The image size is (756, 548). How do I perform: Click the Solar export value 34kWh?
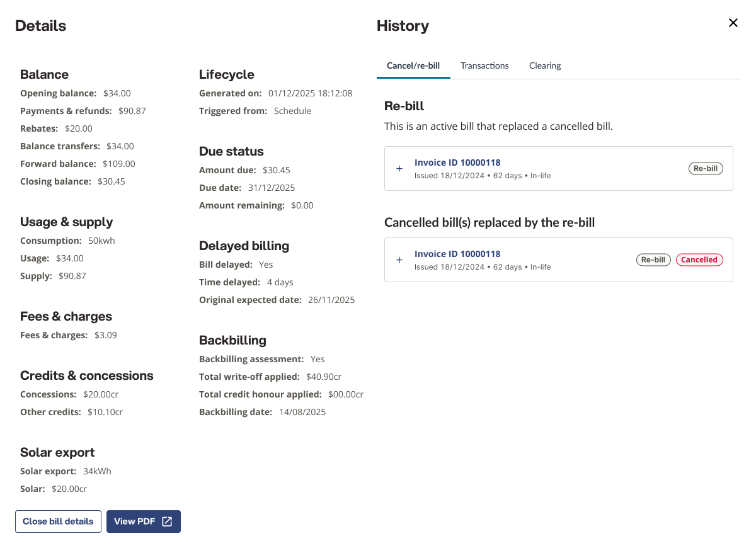(97, 471)
